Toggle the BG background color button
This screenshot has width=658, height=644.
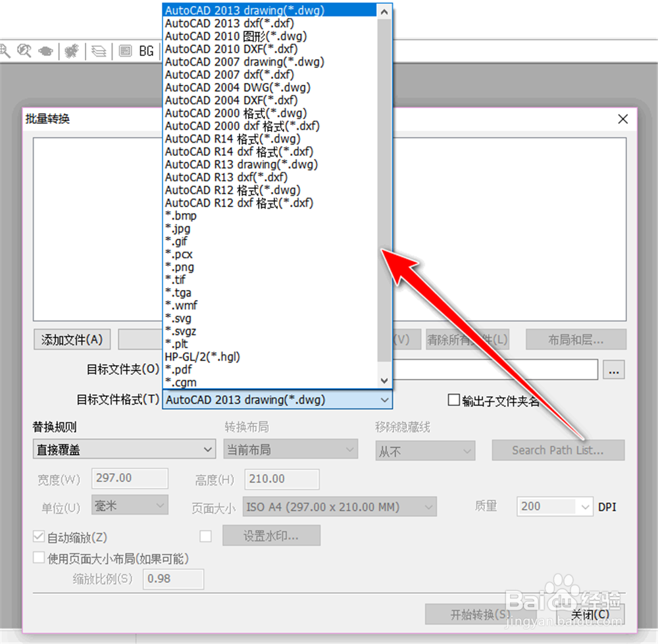146,51
